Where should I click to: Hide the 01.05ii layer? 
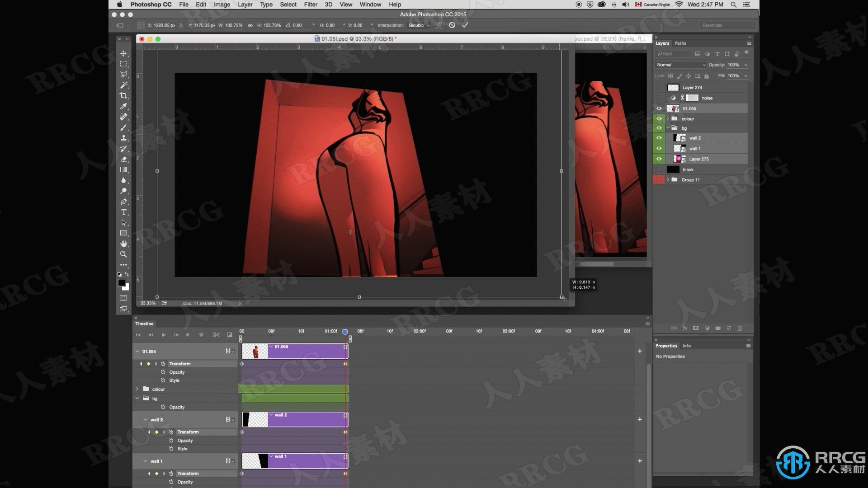click(659, 108)
